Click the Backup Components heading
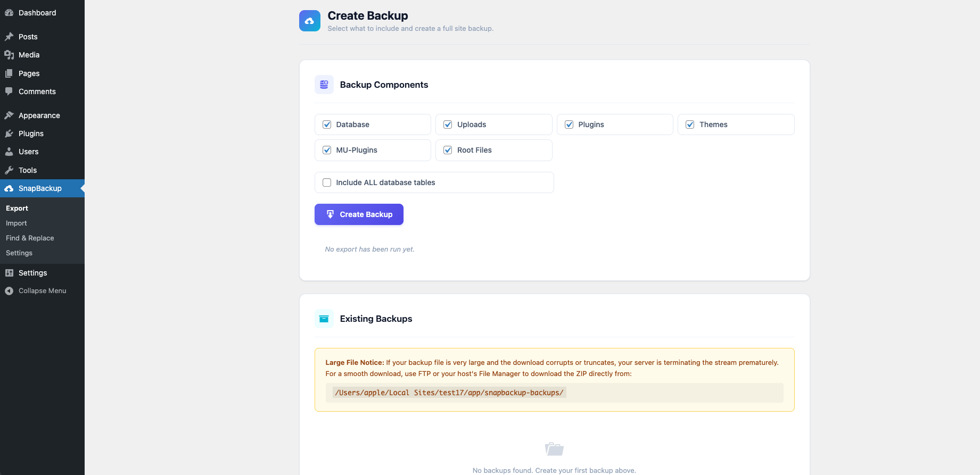Screen dimensions: 980x475 coord(384,85)
